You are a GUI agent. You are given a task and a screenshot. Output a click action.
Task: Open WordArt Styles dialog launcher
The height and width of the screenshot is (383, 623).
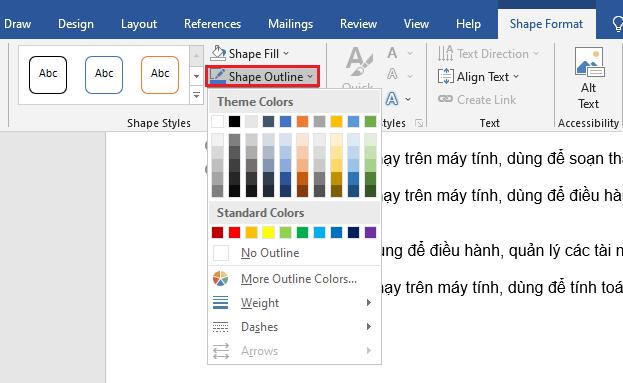point(419,123)
